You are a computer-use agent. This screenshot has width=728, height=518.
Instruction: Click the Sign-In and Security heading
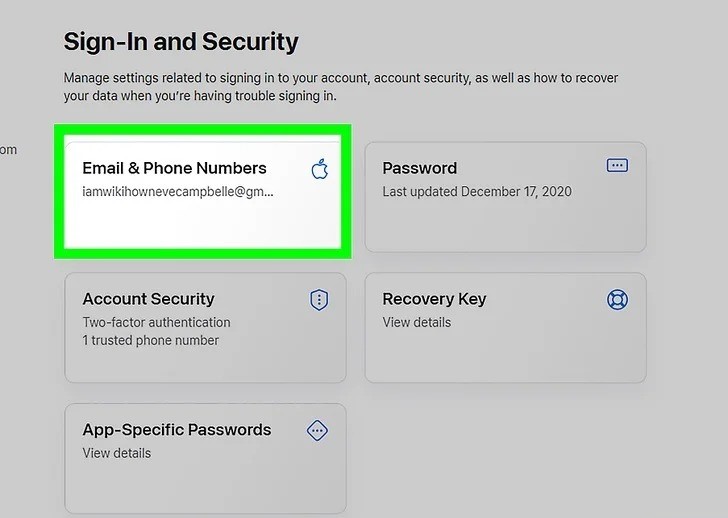pyautogui.click(x=181, y=42)
